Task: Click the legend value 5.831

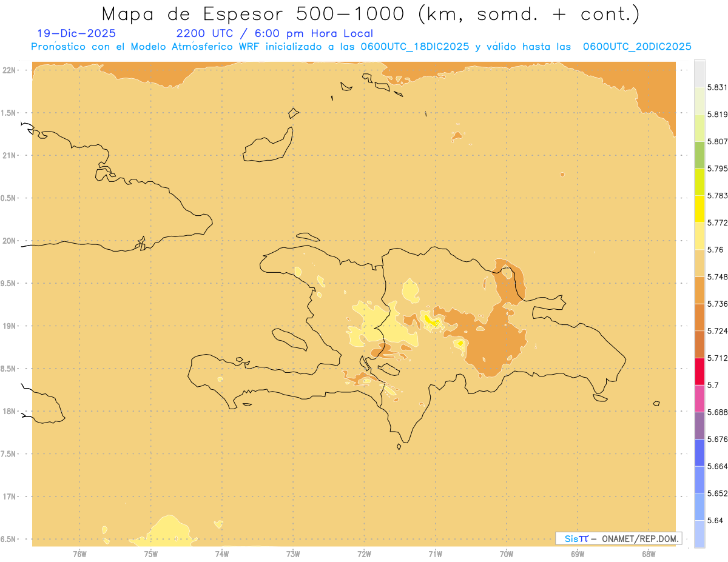Action: pyautogui.click(x=717, y=87)
